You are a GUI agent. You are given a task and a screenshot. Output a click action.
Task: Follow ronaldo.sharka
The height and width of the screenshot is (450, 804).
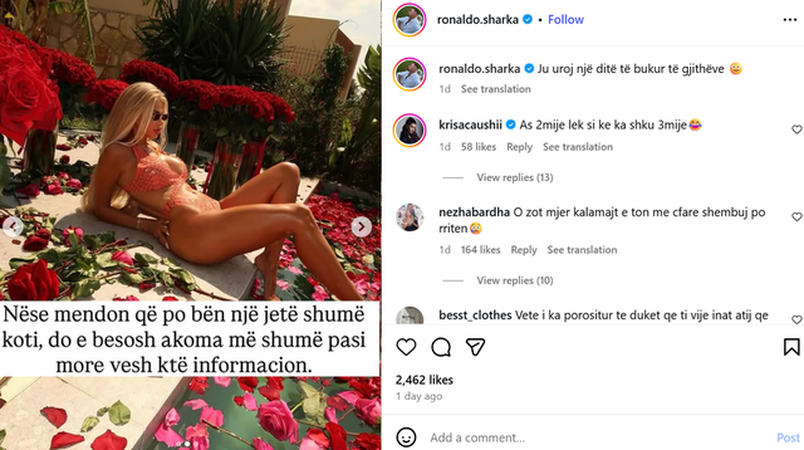tap(566, 19)
